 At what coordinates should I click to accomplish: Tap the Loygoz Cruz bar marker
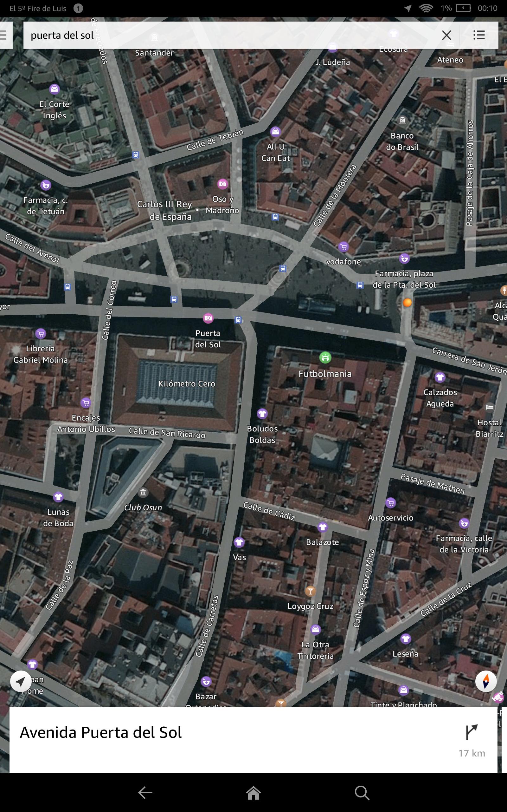(x=310, y=591)
